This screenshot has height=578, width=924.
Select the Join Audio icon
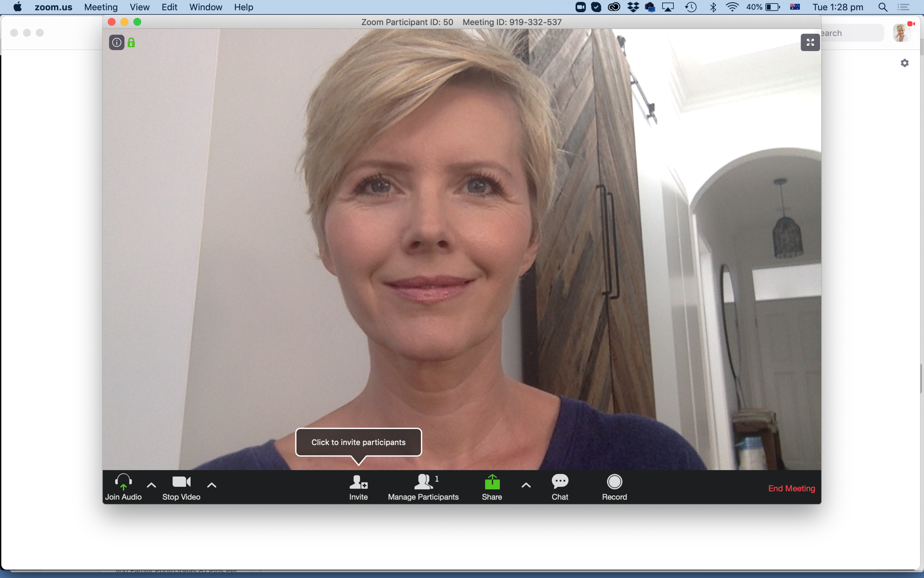coord(123,483)
